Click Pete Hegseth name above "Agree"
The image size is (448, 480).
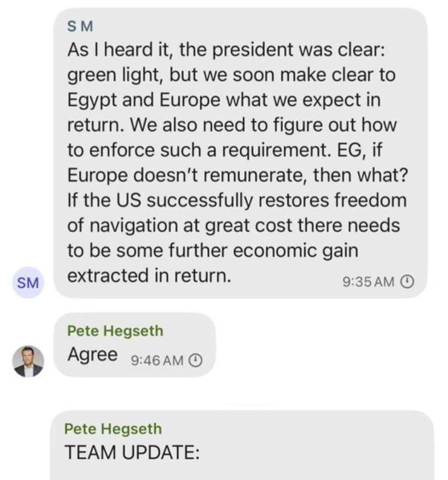(115, 331)
